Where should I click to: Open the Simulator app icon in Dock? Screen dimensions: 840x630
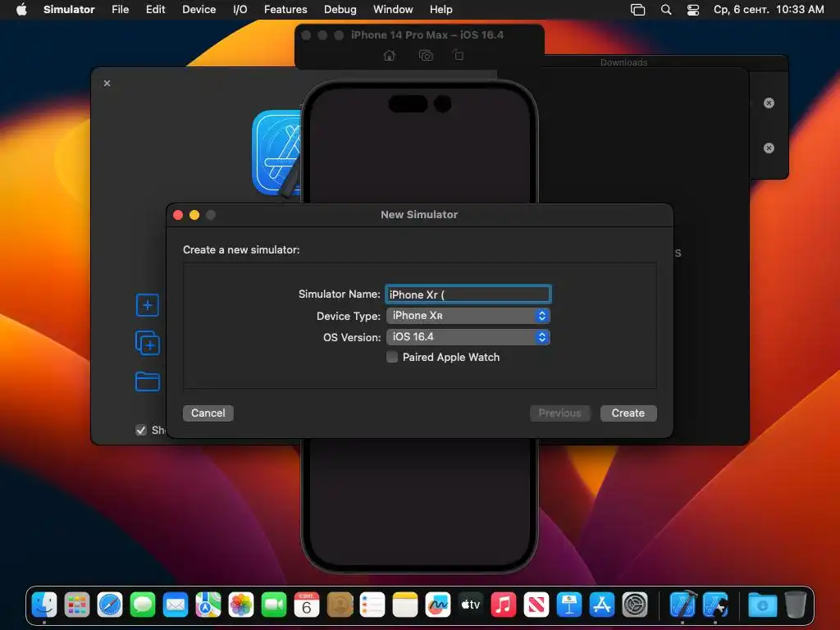715,605
